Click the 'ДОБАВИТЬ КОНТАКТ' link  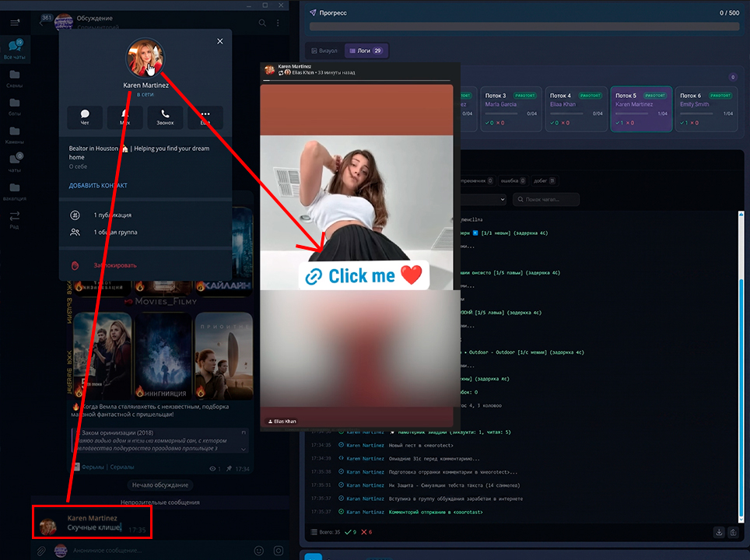(98, 186)
